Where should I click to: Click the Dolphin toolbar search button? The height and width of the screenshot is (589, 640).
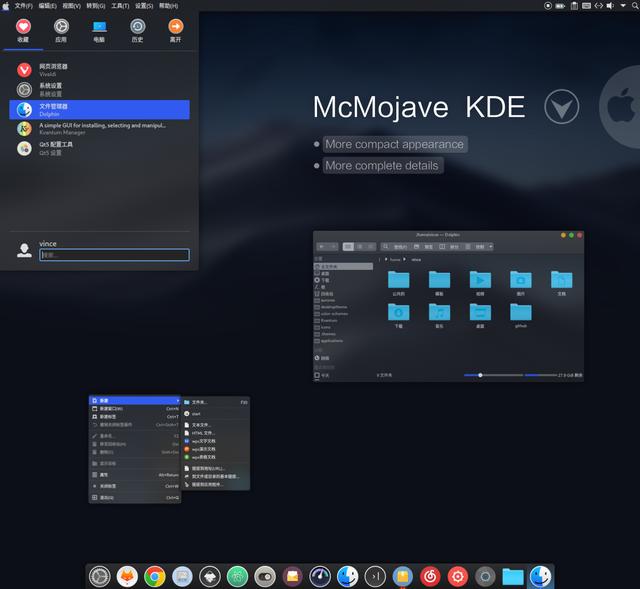click(x=394, y=247)
